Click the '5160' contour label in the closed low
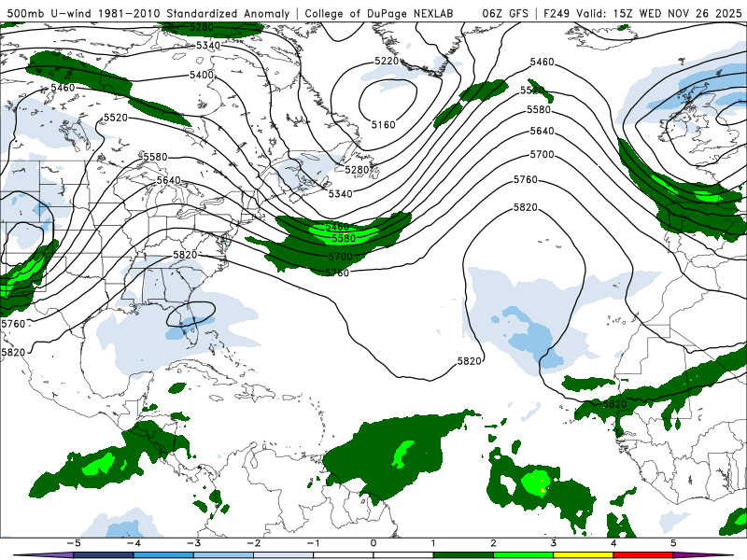This screenshot has width=747, height=560. point(384,125)
